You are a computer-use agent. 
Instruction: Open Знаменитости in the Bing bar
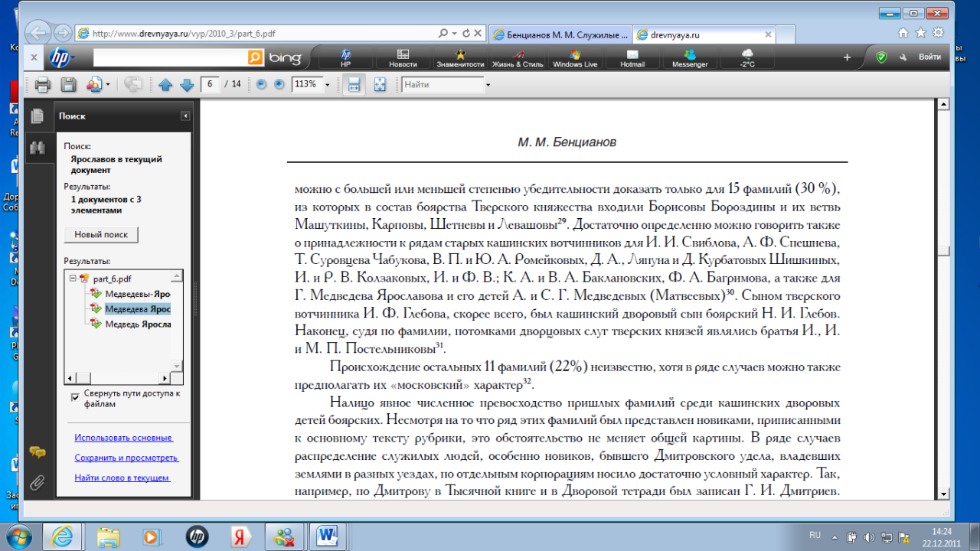coord(460,59)
